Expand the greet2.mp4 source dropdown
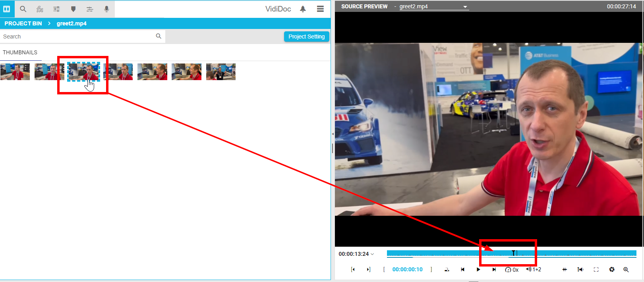 465,7
